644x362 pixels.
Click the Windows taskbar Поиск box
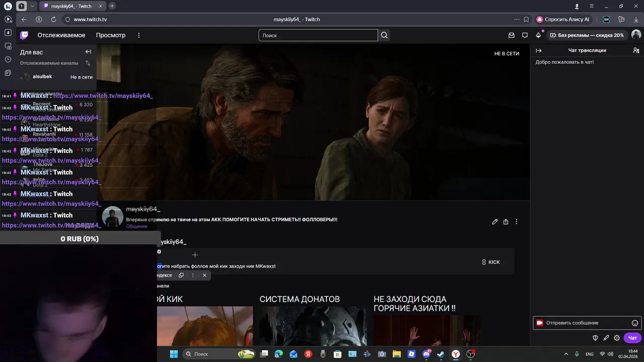point(218,354)
